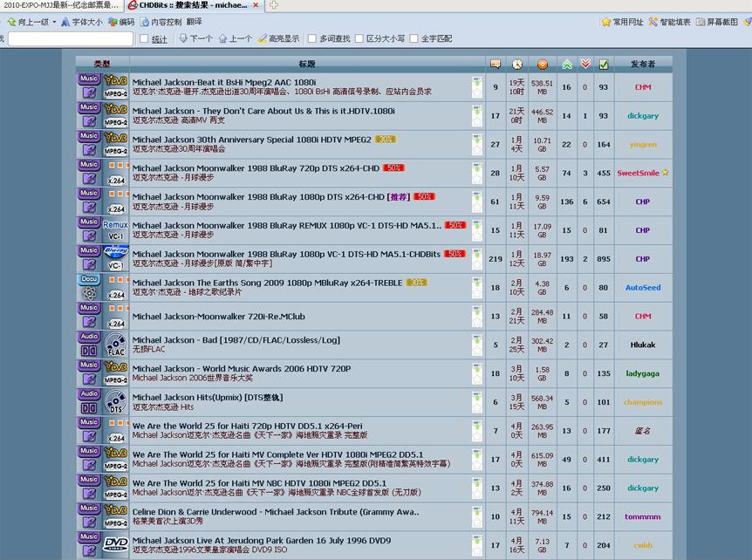Sort by 类型 type column header
This screenshot has width=752, height=560.
click(x=102, y=64)
